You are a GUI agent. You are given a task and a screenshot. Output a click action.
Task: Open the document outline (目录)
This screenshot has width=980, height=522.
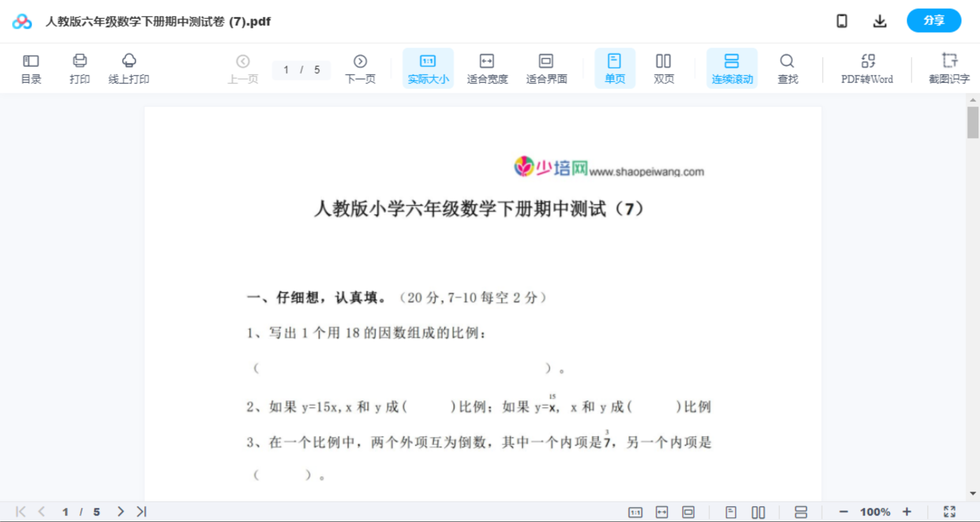tap(31, 68)
